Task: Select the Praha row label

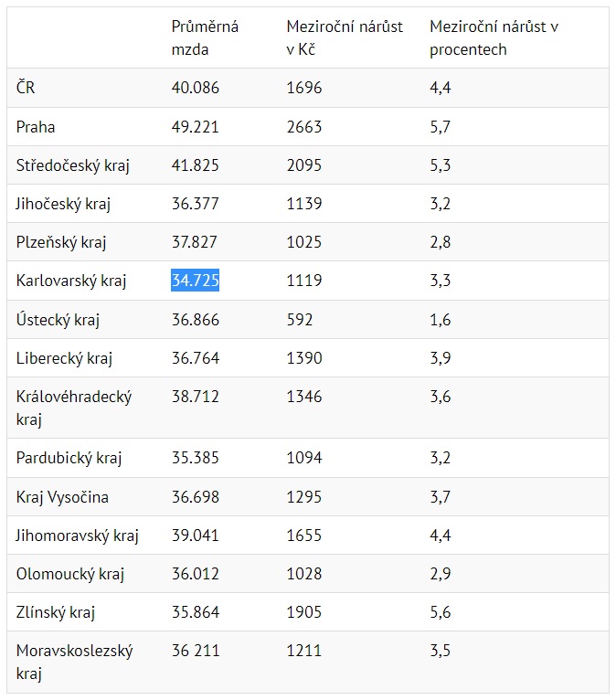Action: pyautogui.click(x=36, y=127)
